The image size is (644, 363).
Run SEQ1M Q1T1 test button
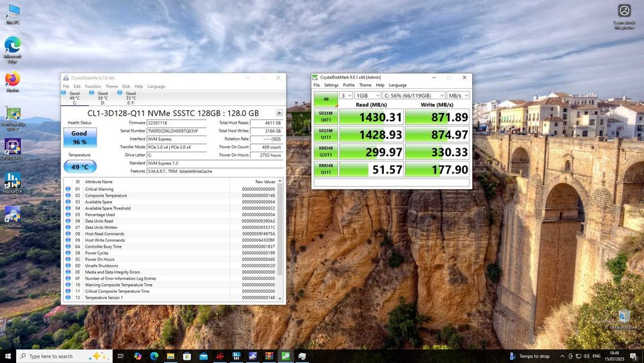326,134
